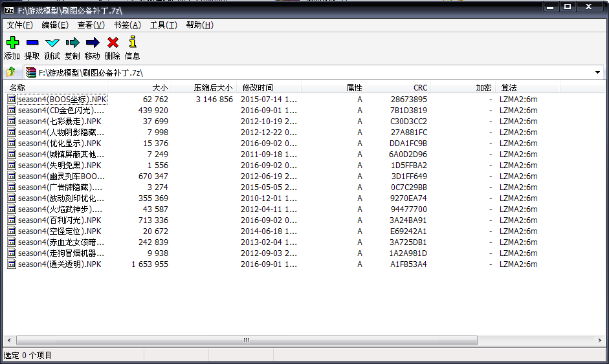
Task: Select file icon of season4(七彩暴走).NPK
Action: tap(12, 122)
